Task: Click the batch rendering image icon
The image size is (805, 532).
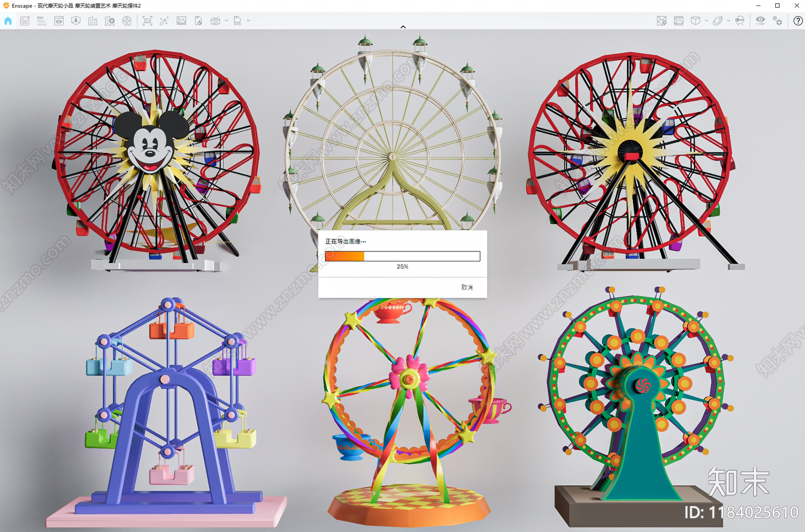Action: (182, 21)
